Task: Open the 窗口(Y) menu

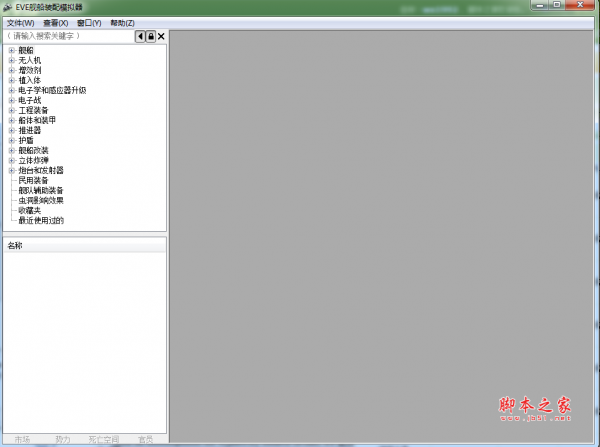Action: pyautogui.click(x=89, y=23)
